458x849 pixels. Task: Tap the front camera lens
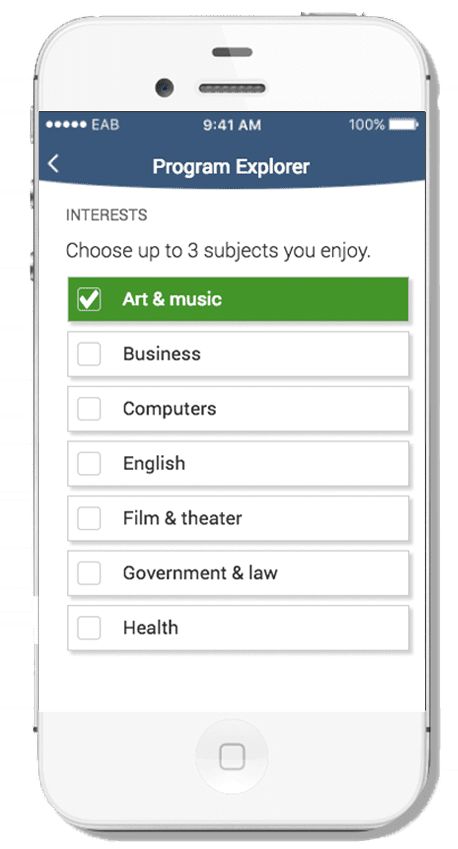pyautogui.click(x=165, y=87)
